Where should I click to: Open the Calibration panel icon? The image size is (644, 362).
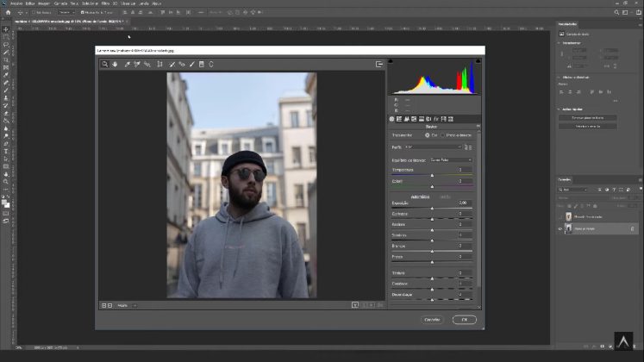(444, 119)
